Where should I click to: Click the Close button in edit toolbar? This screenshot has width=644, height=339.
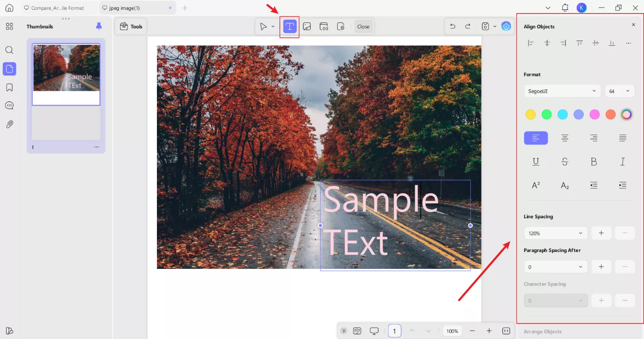pyautogui.click(x=363, y=27)
